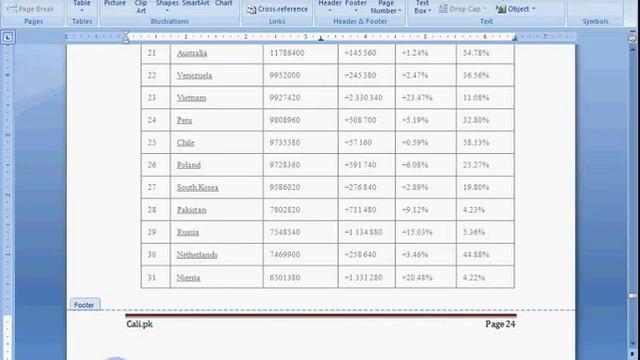Expand the Shapes gallery
The width and height of the screenshot is (640, 360).
(x=167, y=5)
